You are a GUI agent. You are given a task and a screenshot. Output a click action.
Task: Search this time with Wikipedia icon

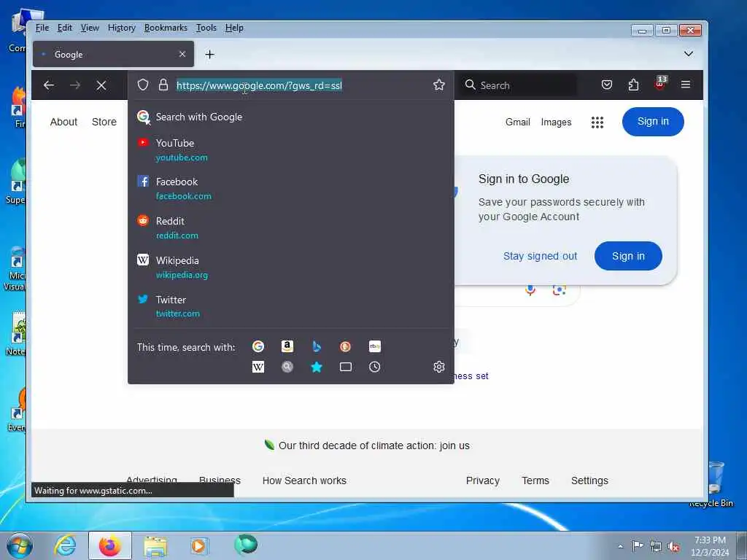258,367
